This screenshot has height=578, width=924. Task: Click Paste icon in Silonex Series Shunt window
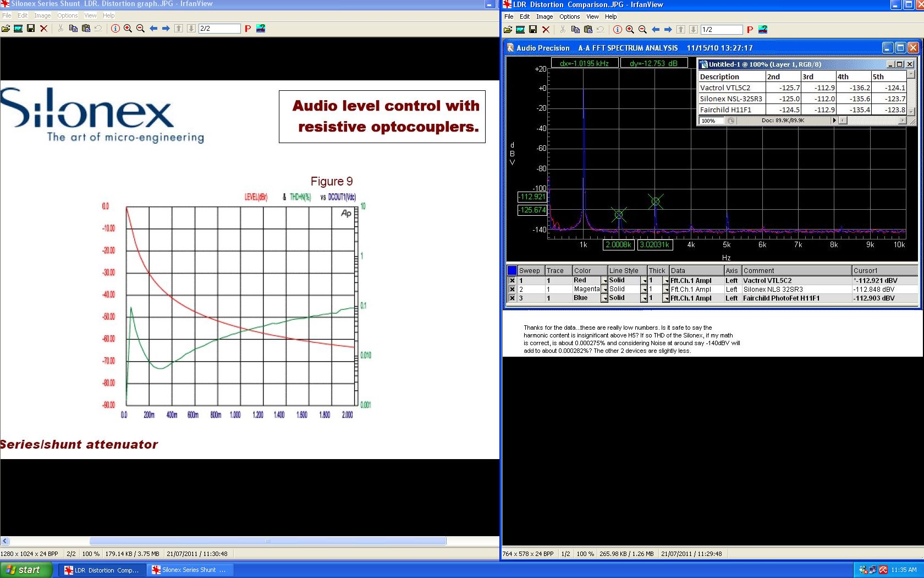[86, 29]
